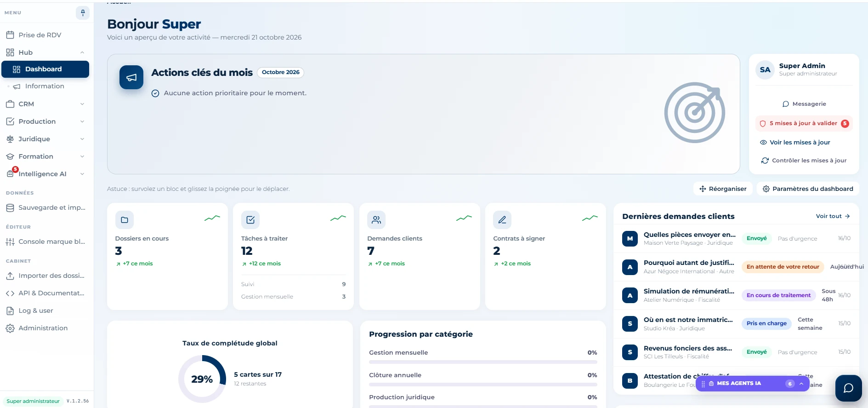Click the Console marque blanche sliders icon

[10, 241]
